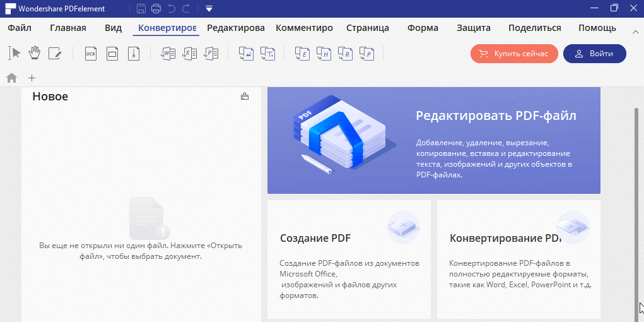Click the last convert icon labeled P
The width and height of the screenshot is (644, 322).
[366, 54]
